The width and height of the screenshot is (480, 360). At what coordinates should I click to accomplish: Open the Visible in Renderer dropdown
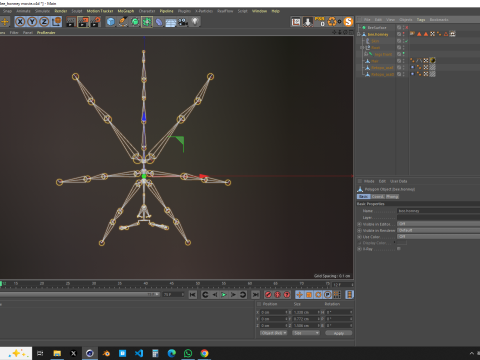pos(439,230)
